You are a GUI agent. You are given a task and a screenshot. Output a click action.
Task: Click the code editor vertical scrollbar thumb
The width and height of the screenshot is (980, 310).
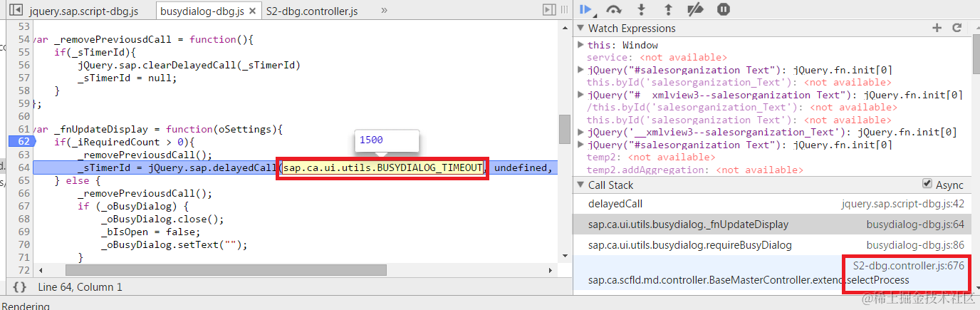pos(565,128)
